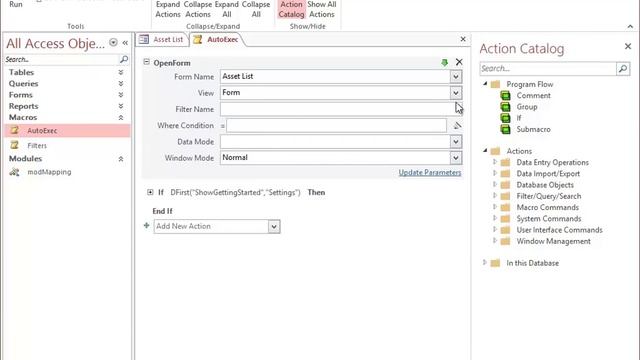This screenshot has height=360, width=640.
Task: Toggle Show All Actions
Action: [322, 9]
